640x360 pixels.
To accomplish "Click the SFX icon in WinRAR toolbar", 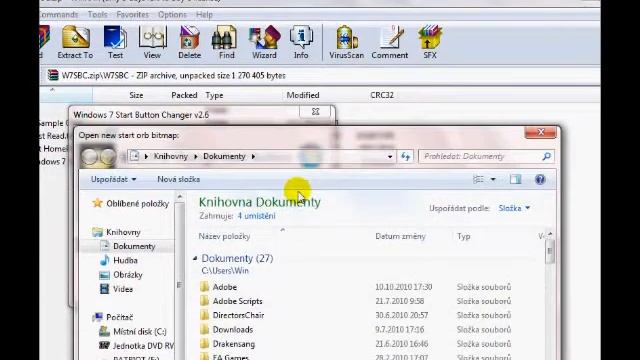I will pos(430,42).
